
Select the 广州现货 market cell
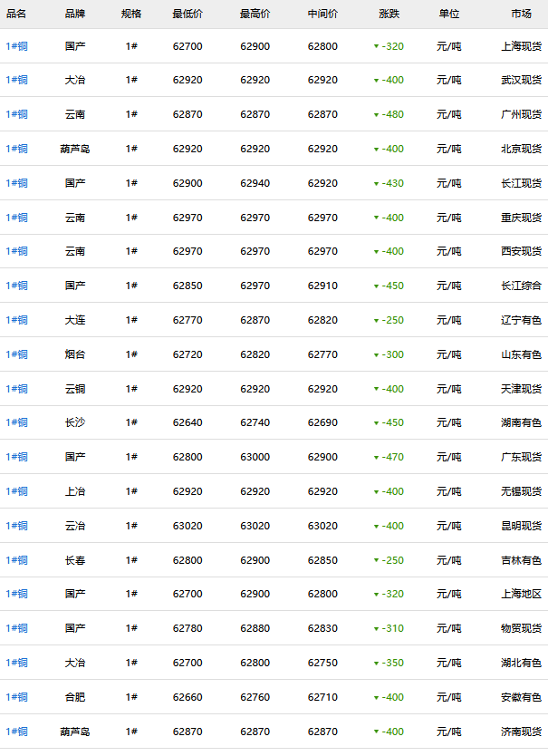coord(521,115)
